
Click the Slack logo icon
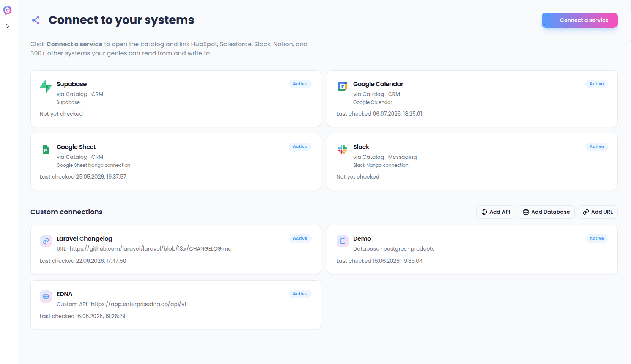pos(343,149)
